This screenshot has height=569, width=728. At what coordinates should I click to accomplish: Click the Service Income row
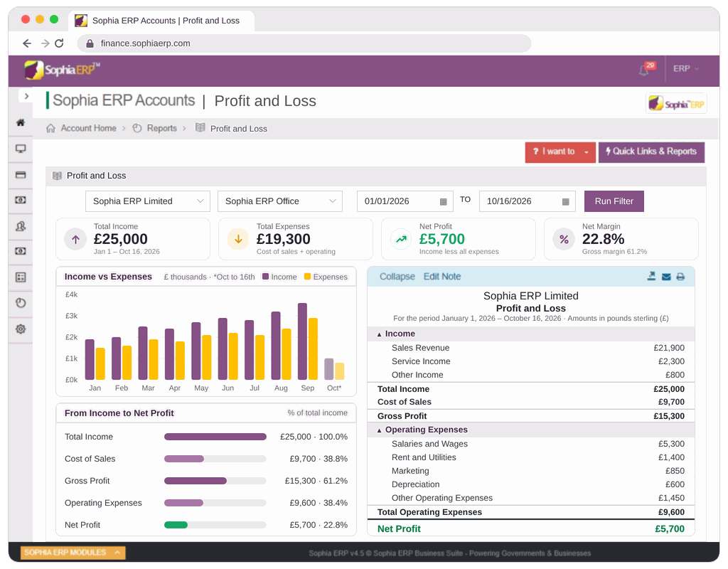531,361
